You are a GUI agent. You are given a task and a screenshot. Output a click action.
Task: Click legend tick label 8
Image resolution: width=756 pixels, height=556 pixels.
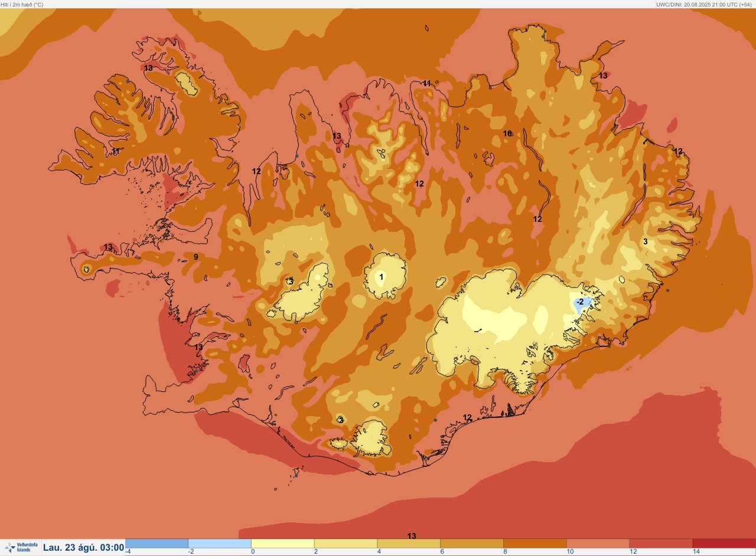(x=505, y=552)
